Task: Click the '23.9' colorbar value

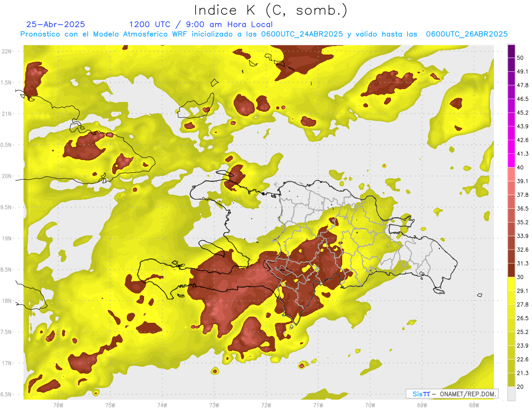Action: 523,346
